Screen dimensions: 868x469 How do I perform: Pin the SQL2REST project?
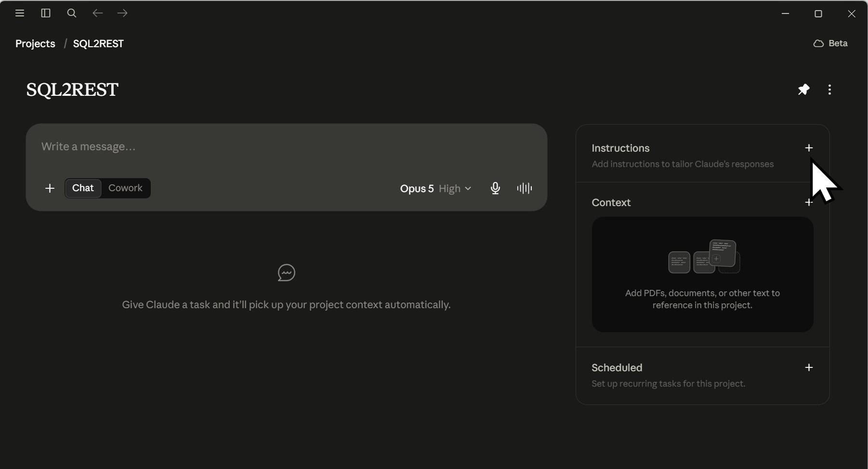click(x=803, y=90)
